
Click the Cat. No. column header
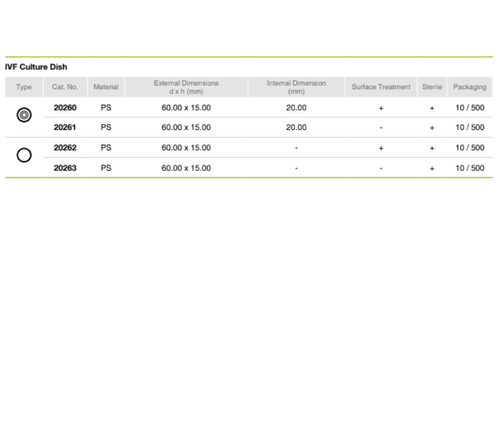(65, 87)
